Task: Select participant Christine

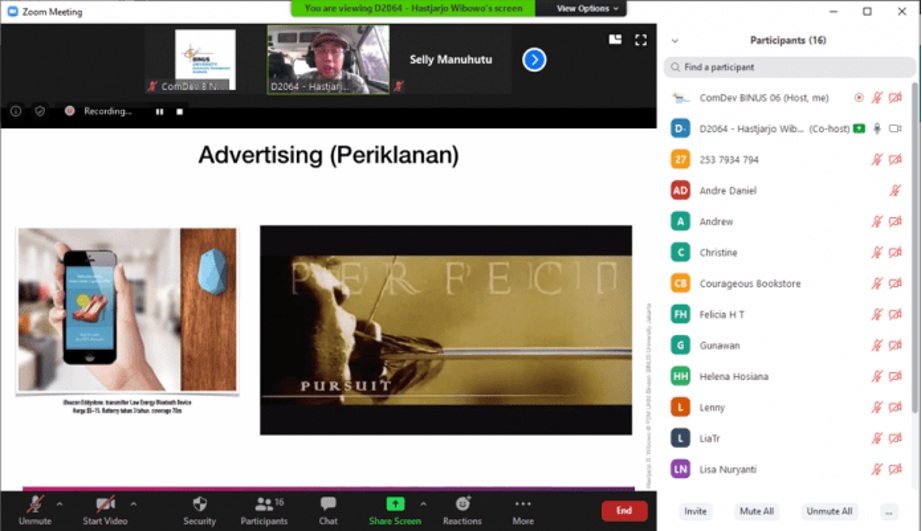Action: click(788, 252)
